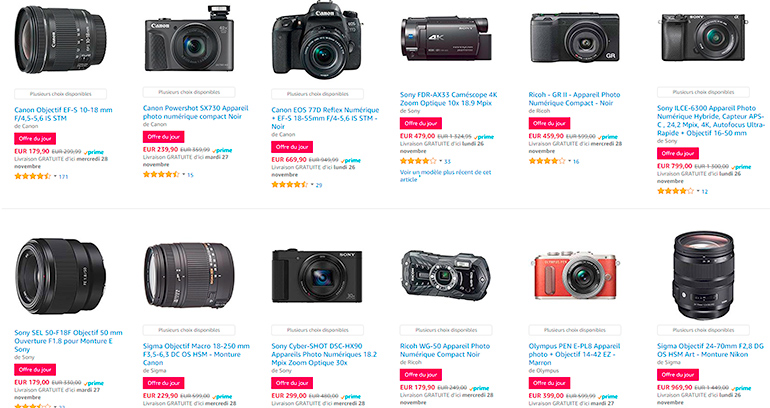Click the star rating for Canon Powershot SX730
This screenshot has height=408, width=770.
pyautogui.click(x=160, y=174)
